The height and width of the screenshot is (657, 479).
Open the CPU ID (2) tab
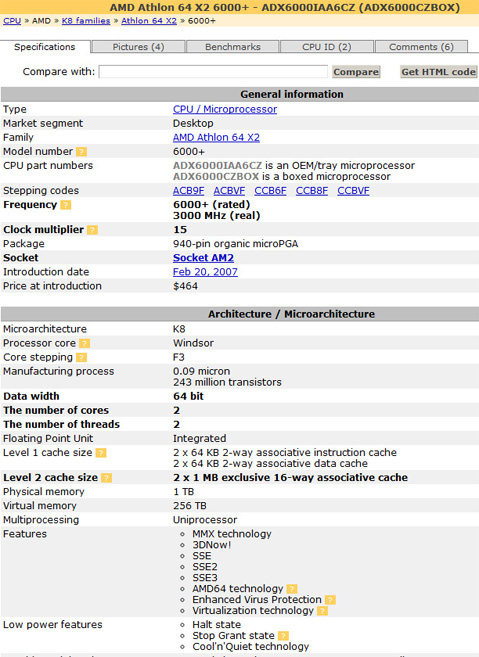pyautogui.click(x=326, y=47)
